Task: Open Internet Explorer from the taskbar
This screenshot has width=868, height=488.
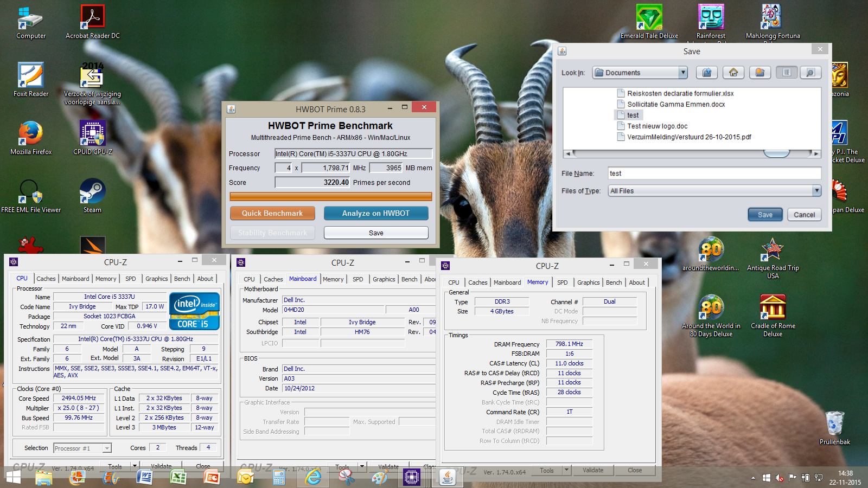Action: pos(313,477)
